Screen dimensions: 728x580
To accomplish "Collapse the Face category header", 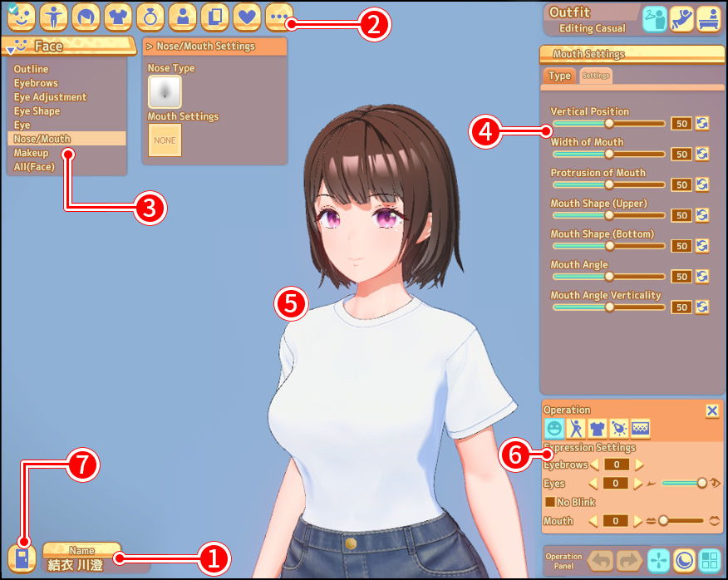I will click(11, 49).
